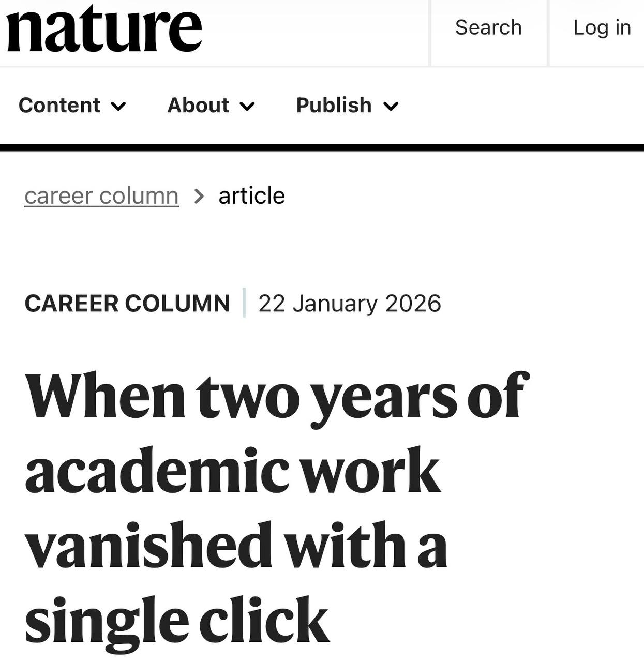Open the Publish menu
This screenshot has height=662, width=644.
click(334, 106)
